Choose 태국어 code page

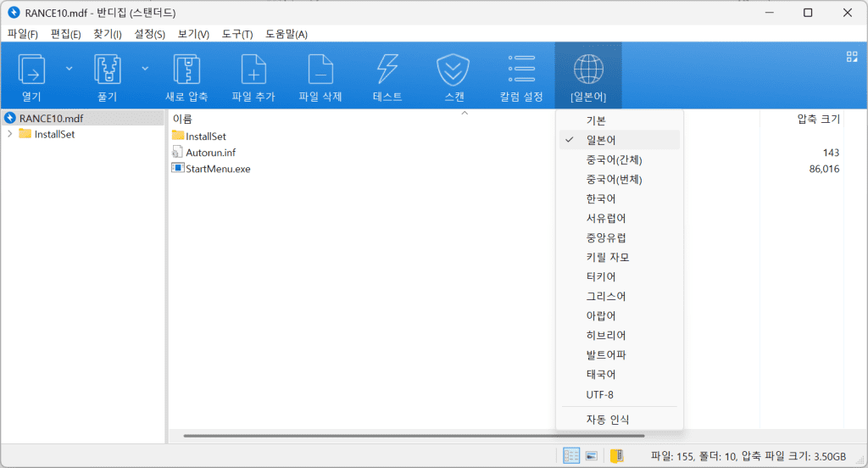[620, 374]
